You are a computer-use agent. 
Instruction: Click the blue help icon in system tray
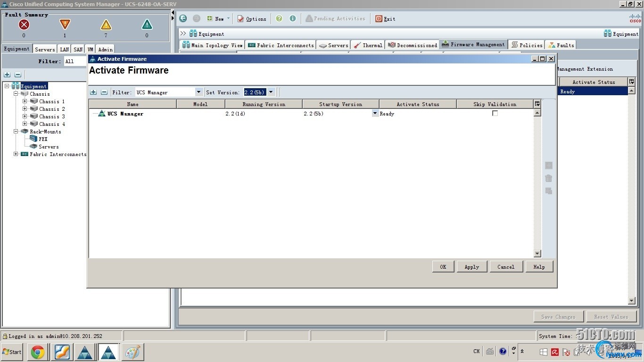(503, 351)
